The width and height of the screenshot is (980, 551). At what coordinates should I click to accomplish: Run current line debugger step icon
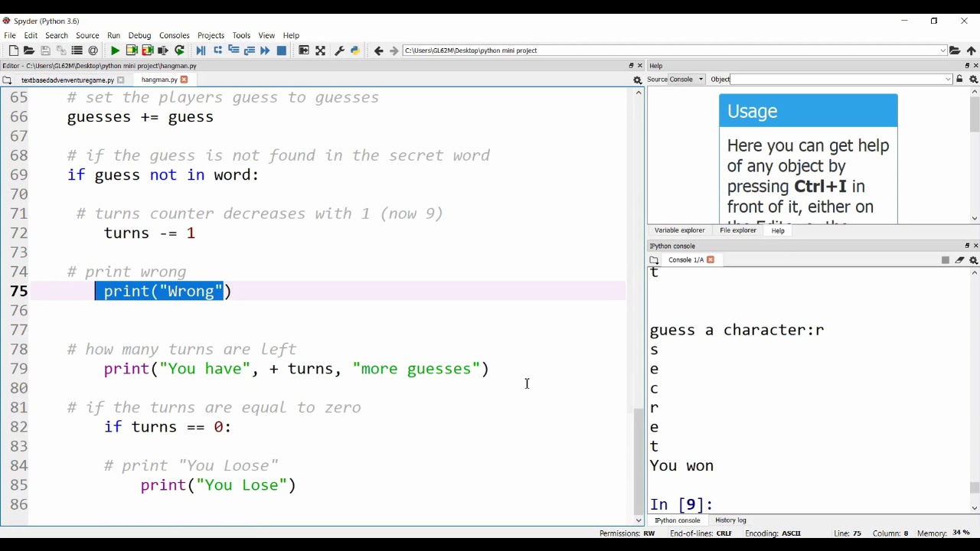218,51
